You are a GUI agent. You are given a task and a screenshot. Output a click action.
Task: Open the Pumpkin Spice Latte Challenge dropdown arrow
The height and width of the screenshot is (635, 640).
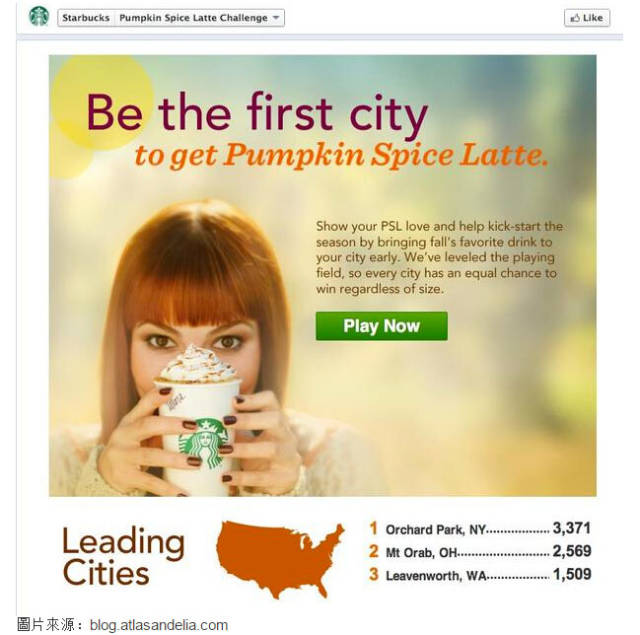[276, 18]
